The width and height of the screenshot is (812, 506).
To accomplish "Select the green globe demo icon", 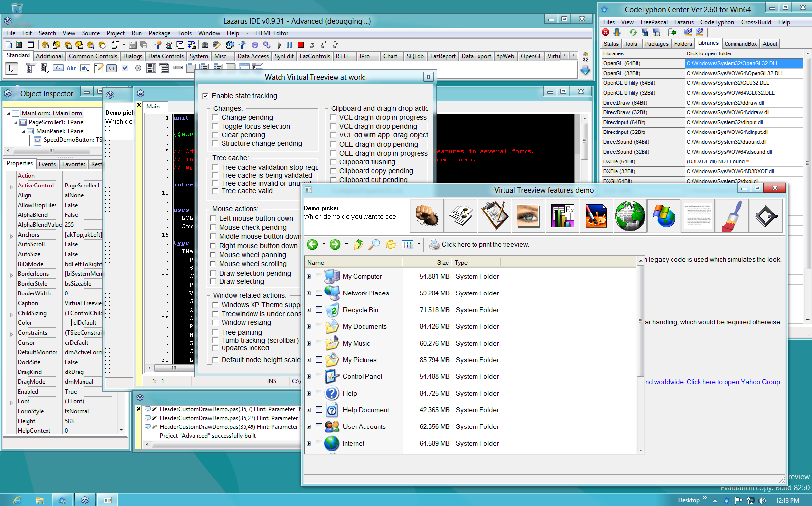I will point(630,215).
